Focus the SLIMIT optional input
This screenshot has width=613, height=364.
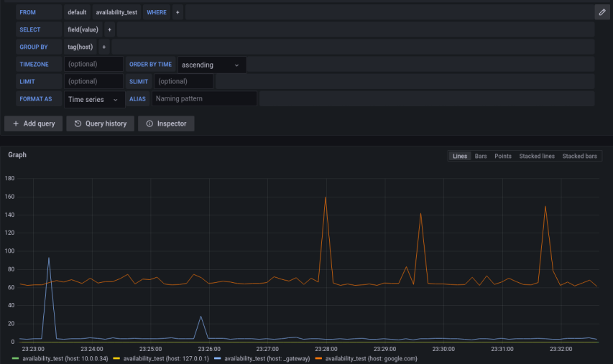[184, 81]
